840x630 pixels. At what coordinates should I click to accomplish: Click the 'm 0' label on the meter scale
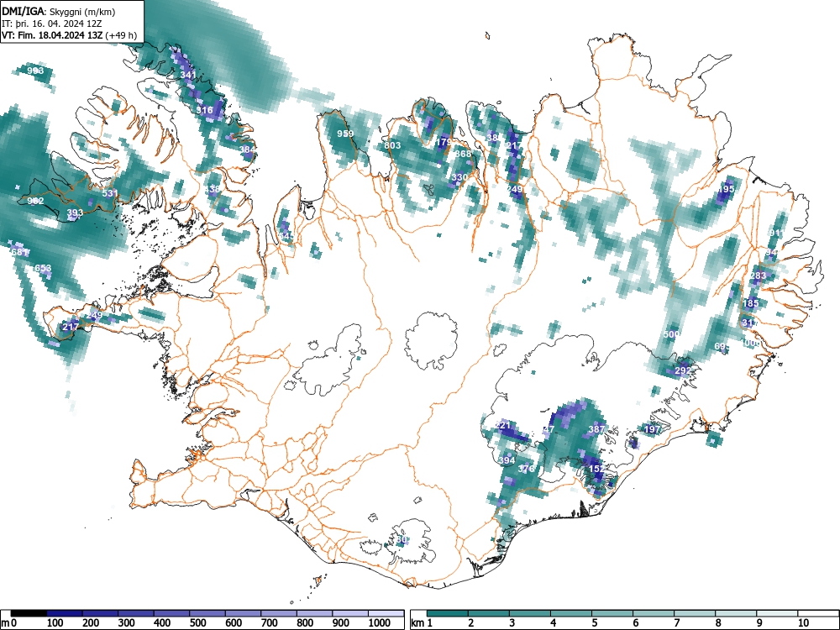[x=9, y=623]
